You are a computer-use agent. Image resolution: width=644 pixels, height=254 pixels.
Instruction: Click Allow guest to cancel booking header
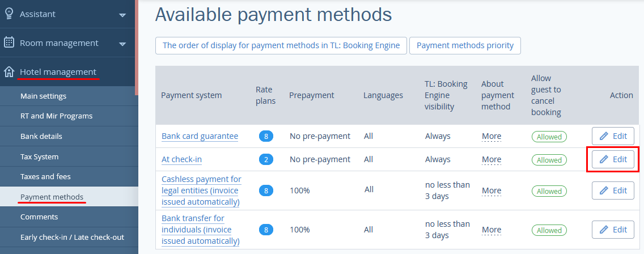(x=546, y=95)
